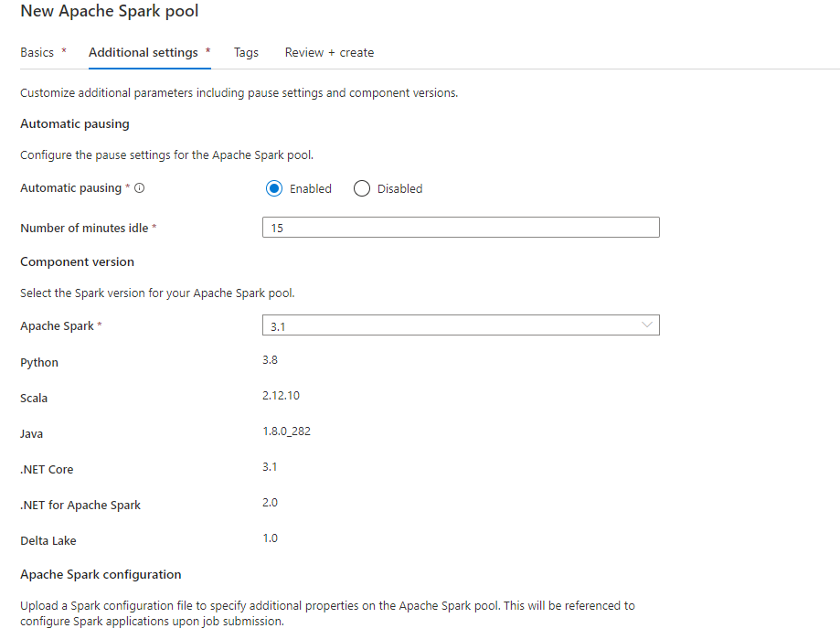Click the Scala version 2.12.10

(281, 395)
